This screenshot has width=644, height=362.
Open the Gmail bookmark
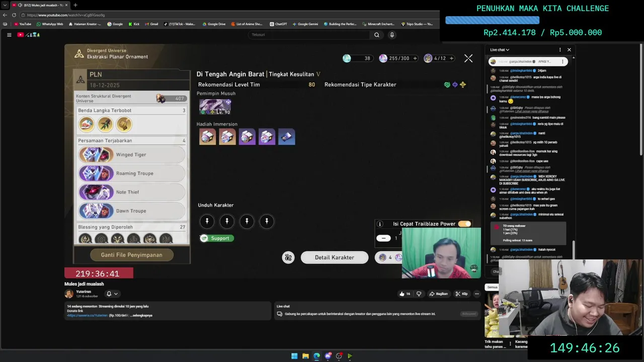(151, 24)
